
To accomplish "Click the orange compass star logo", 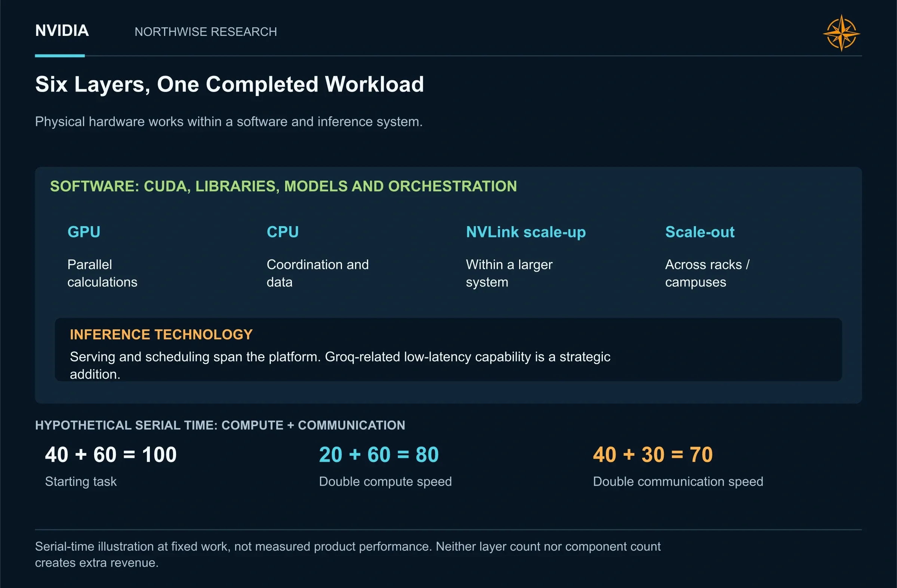I will 841,34.
